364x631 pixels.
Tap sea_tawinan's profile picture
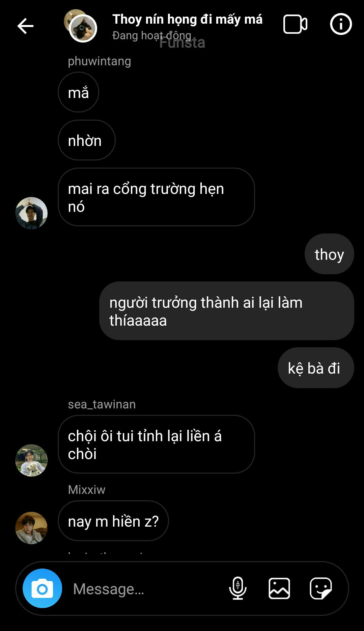(x=31, y=460)
